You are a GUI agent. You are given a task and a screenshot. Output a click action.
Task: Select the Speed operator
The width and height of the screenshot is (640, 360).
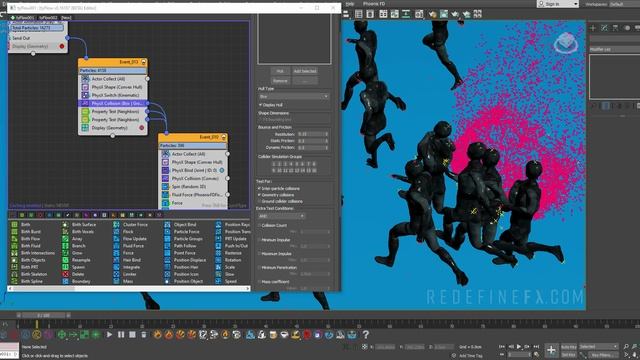(x=231, y=281)
